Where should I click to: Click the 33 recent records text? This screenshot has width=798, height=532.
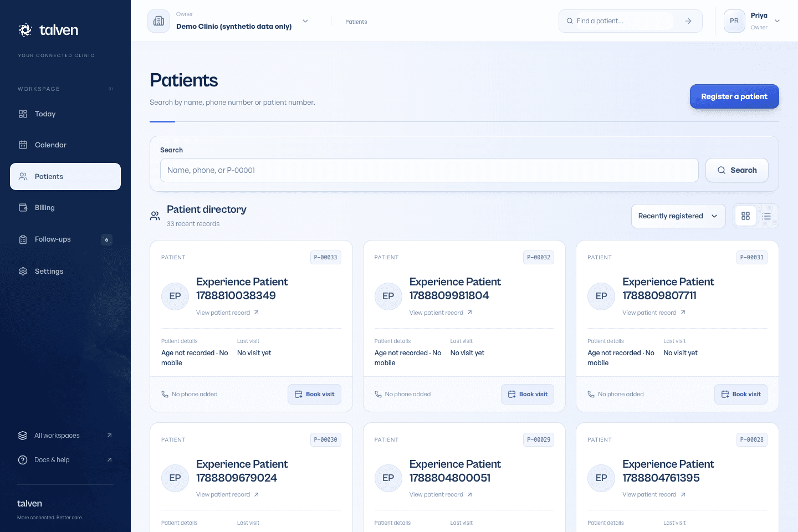coord(193,224)
